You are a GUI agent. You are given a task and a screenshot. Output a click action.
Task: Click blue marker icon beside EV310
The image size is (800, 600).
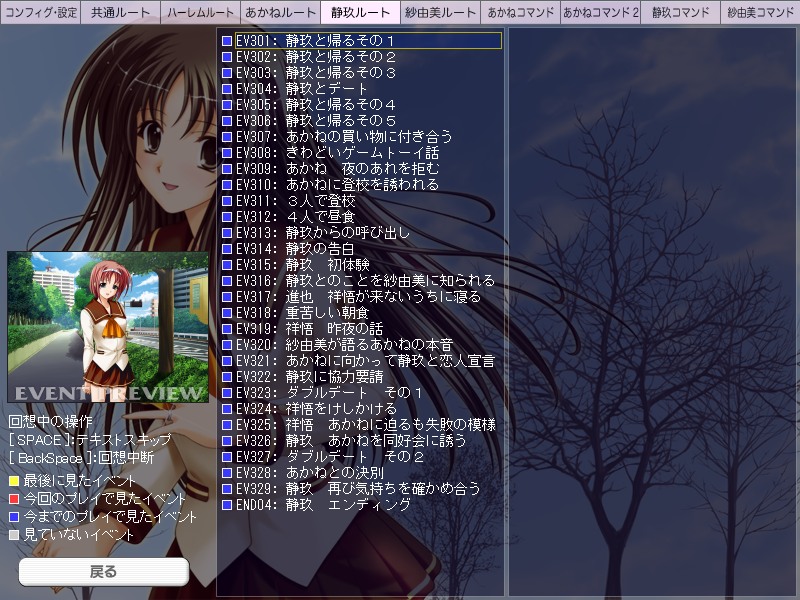tap(227, 185)
